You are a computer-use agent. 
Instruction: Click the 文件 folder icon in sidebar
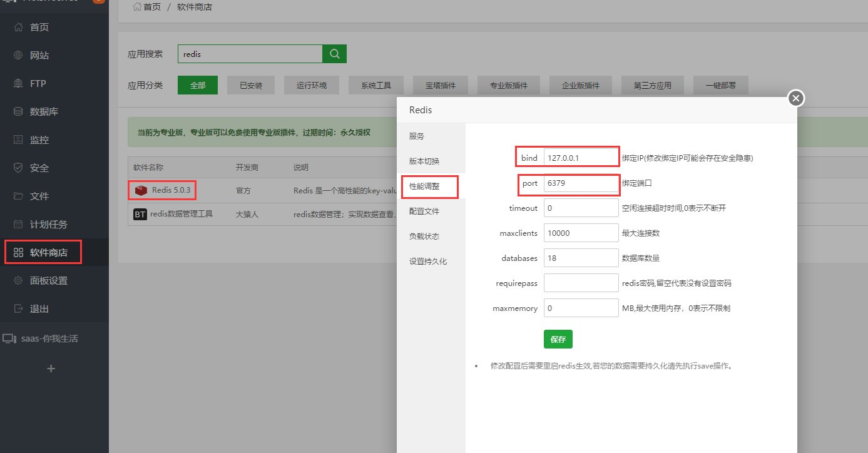tap(18, 196)
